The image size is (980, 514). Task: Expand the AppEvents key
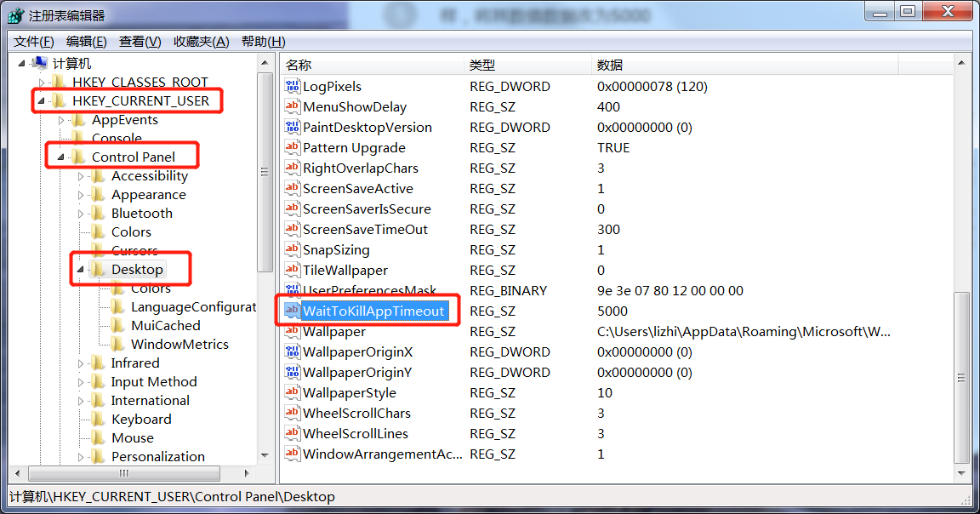tap(60, 120)
